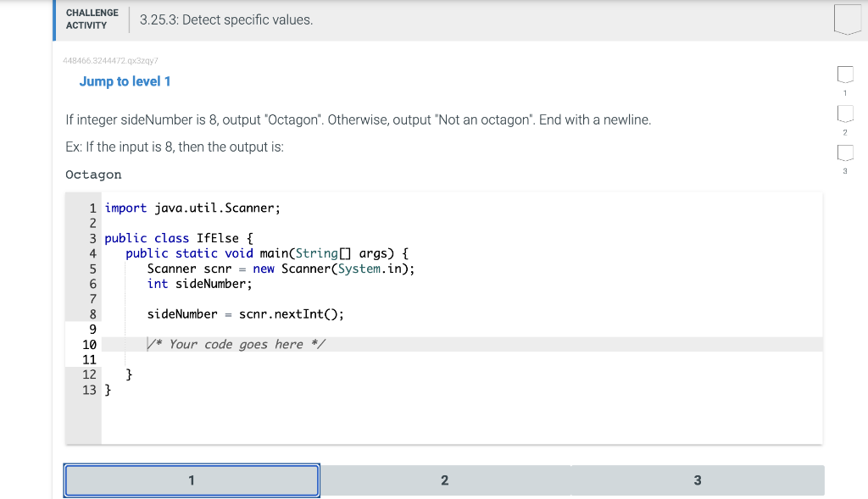Select the level 2 bookmark icon on sidebar
Screen dimensions: 868x499
845,114
